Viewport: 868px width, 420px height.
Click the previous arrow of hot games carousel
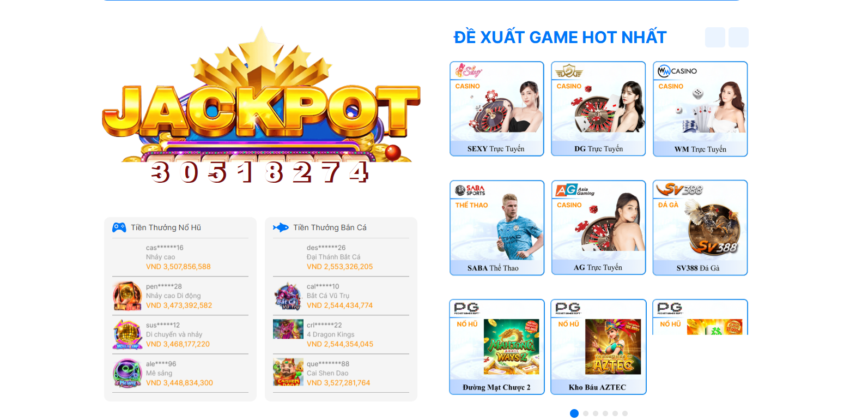[715, 37]
